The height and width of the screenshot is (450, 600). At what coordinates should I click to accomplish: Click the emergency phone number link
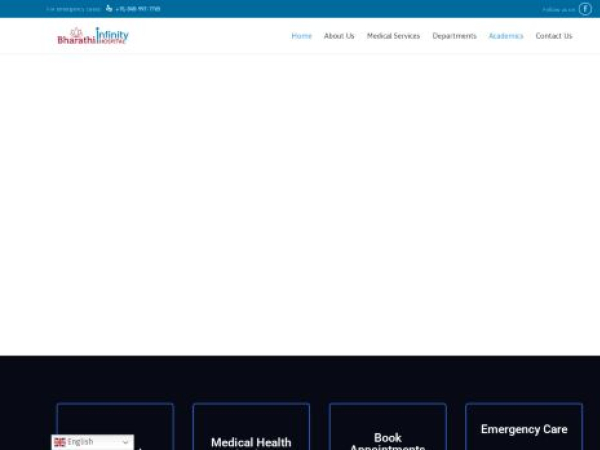(138, 9)
